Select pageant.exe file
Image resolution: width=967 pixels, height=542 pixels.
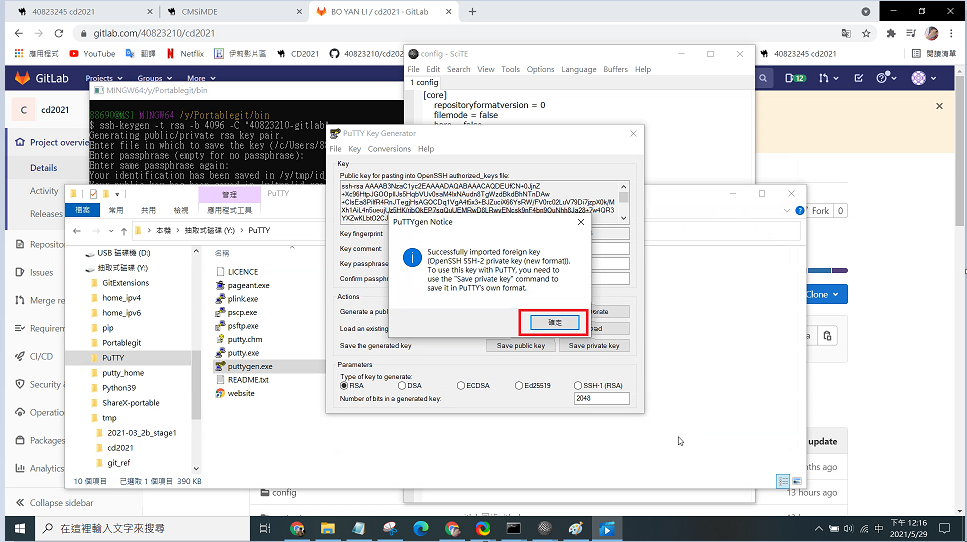[248, 285]
